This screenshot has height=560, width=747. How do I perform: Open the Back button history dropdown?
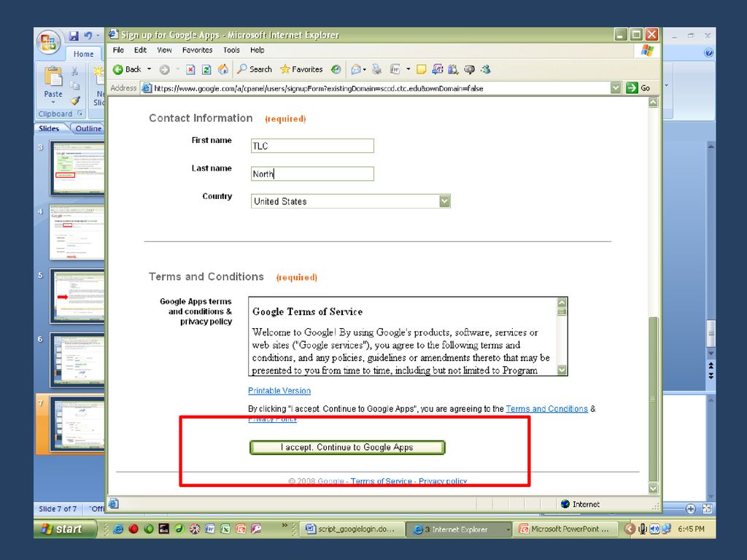149,69
